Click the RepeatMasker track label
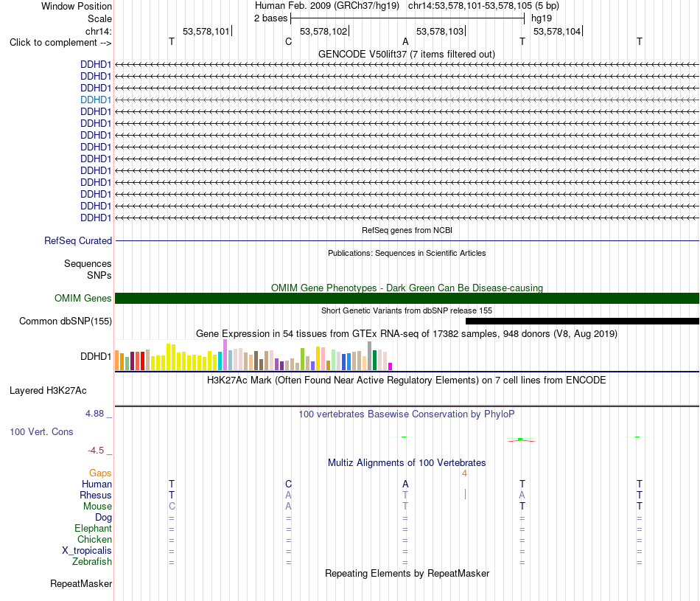 point(81,583)
